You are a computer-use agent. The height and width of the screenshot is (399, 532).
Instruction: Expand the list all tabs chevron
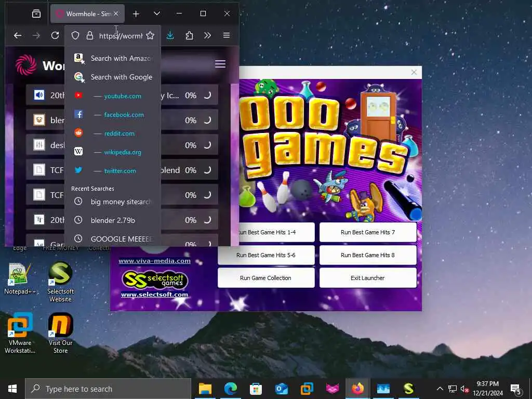pyautogui.click(x=157, y=14)
